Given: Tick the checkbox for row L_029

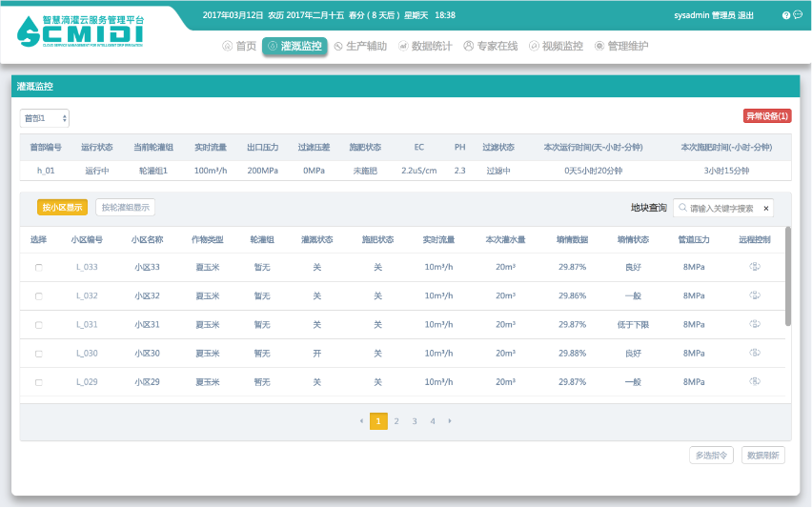Looking at the screenshot, I should coord(39,382).
